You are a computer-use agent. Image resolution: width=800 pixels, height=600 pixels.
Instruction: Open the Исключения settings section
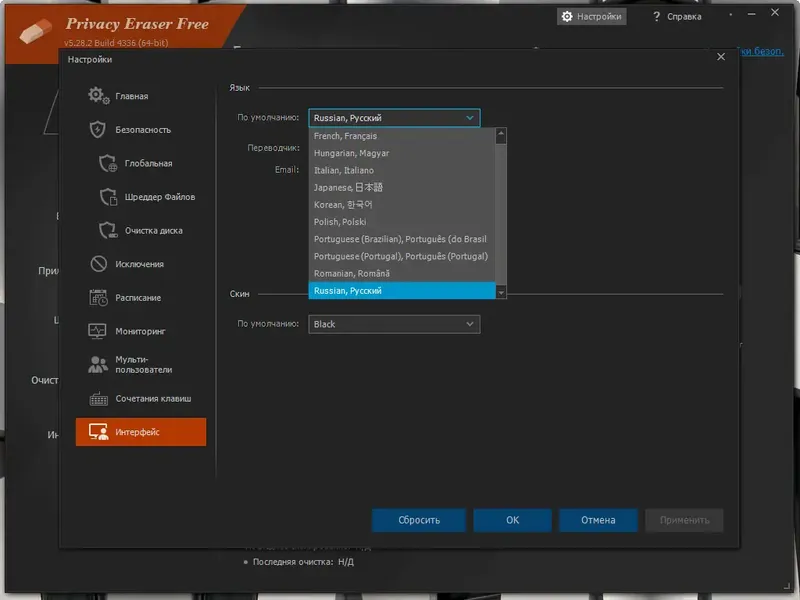[x=141, y=264]
